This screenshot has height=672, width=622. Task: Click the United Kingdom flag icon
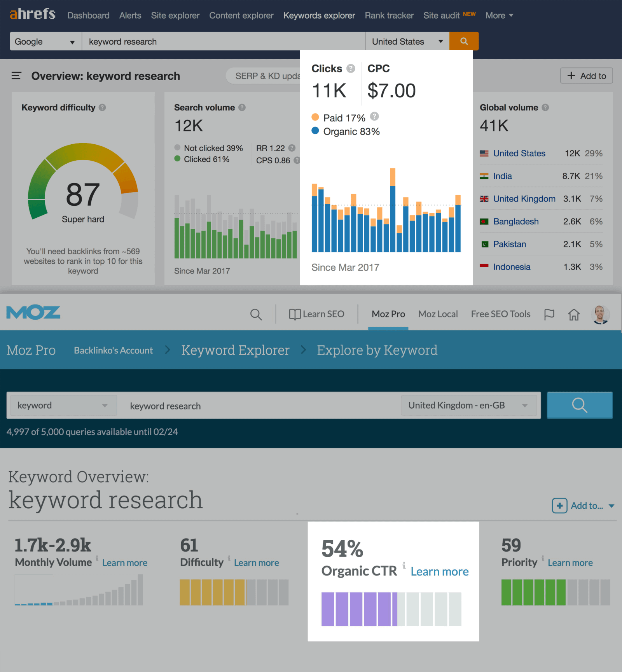pos(484,199)
